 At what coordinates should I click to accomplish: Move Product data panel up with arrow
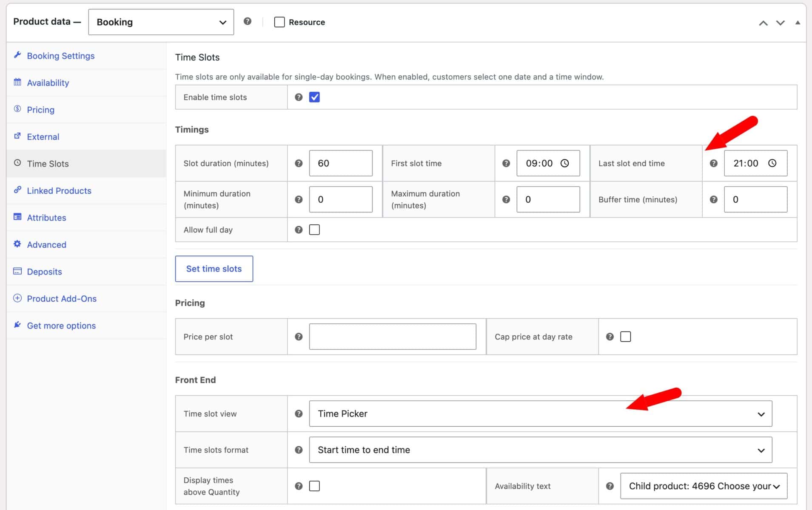click(764, 23)
